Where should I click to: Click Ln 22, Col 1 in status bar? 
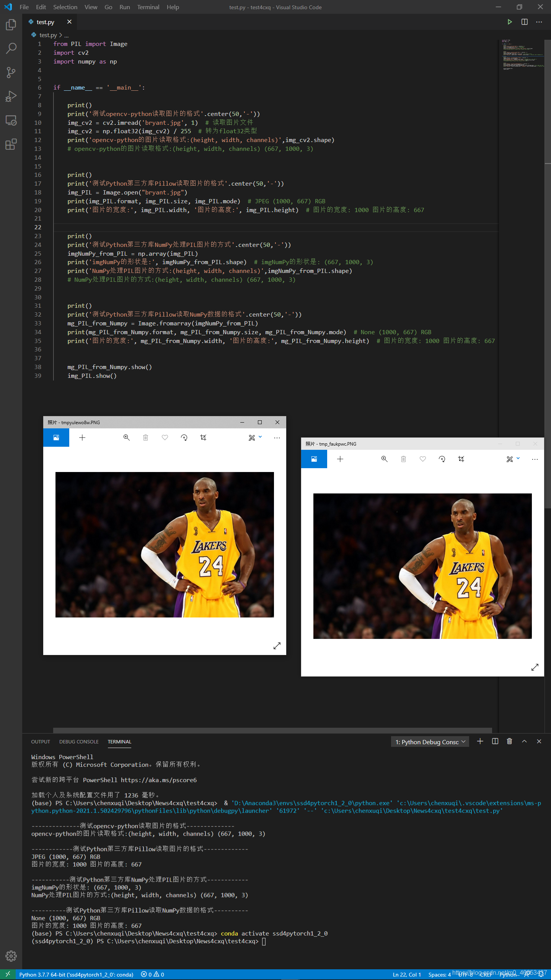point(407,975)
